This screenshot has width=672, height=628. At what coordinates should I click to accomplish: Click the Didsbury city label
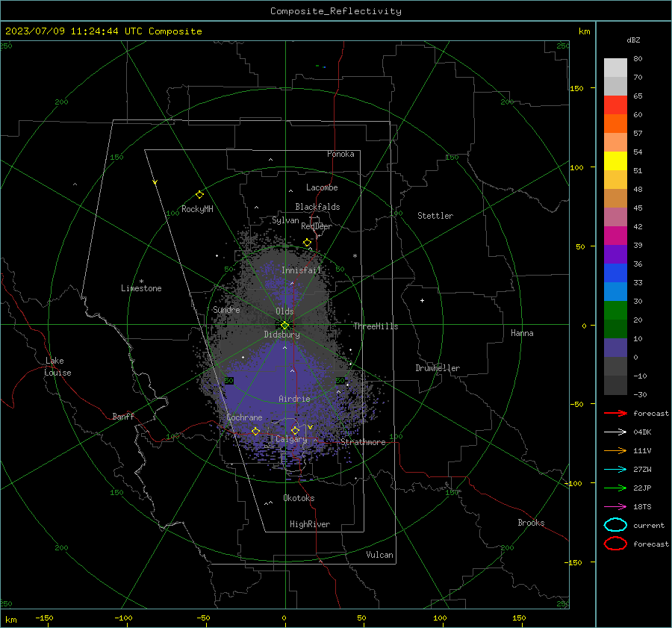[281, 335]
